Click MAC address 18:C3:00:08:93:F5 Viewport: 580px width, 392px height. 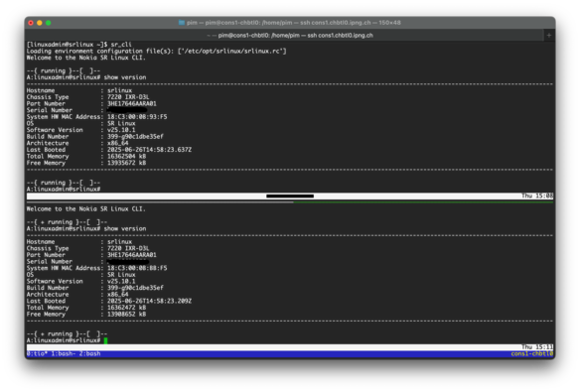pos(137,117)
